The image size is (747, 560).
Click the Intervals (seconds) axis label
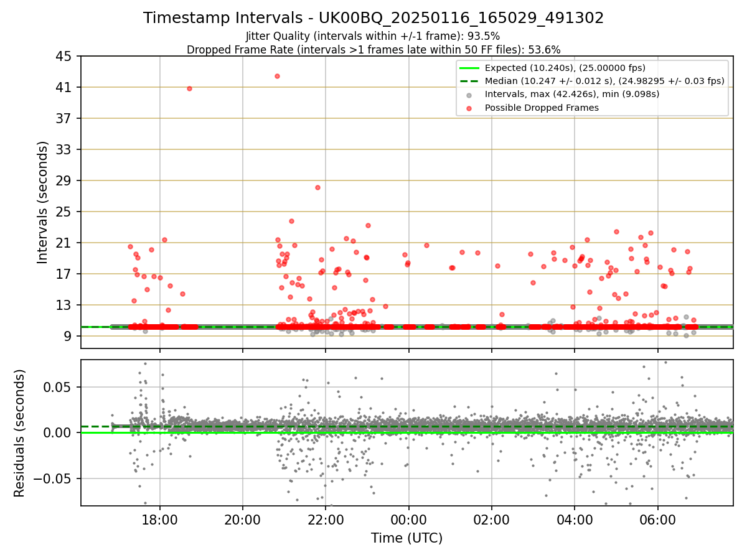pos(42,202)
